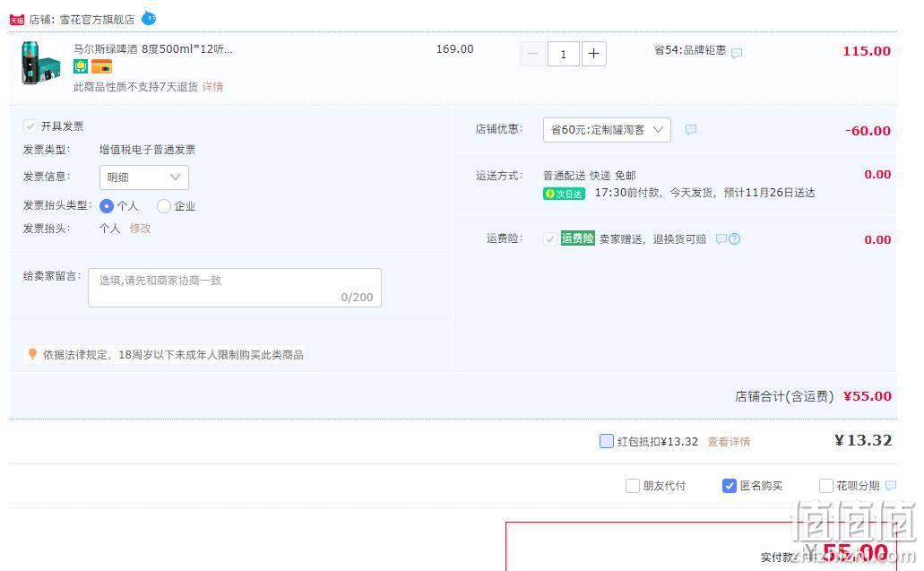Image resolution: width=924 pixels, height=571 pixels.
Task: Open the 详情 link about 7天退货
Action: (212, 87)
